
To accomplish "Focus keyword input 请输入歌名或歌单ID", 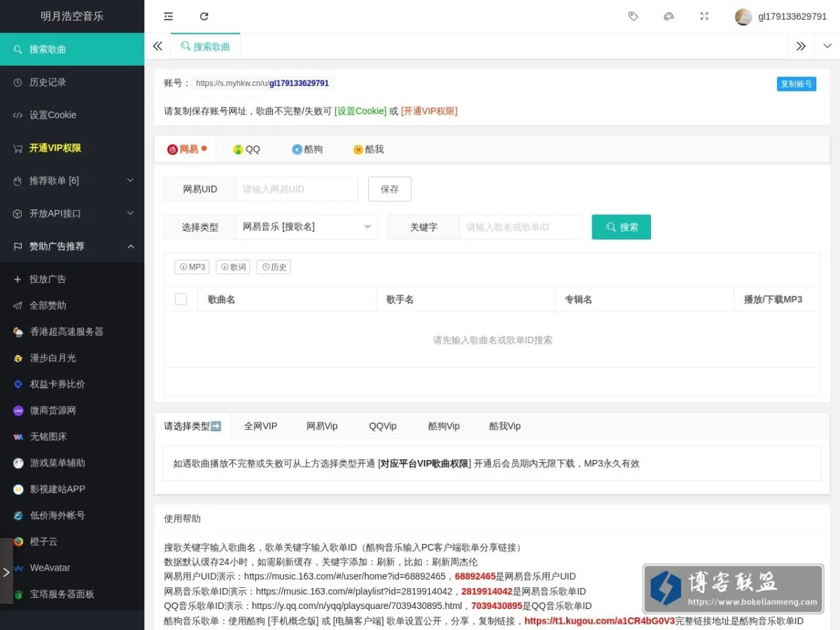I will [x=521, y=227].
